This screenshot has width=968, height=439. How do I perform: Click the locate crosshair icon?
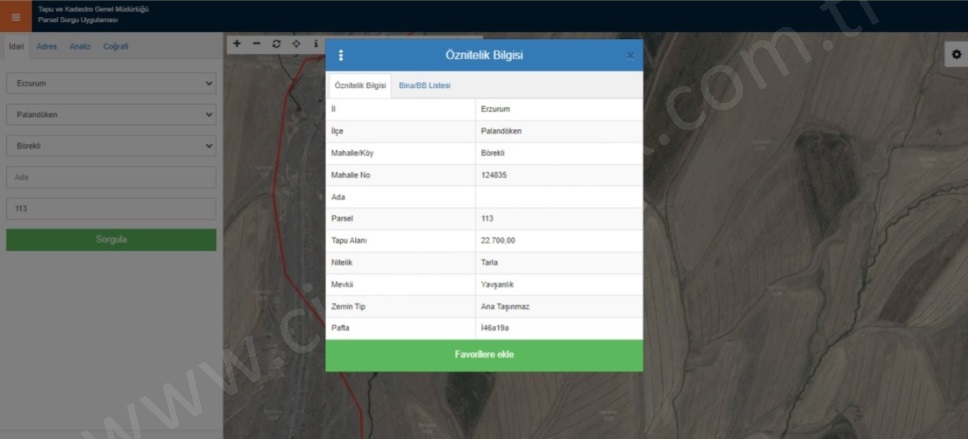pos(296,44)
